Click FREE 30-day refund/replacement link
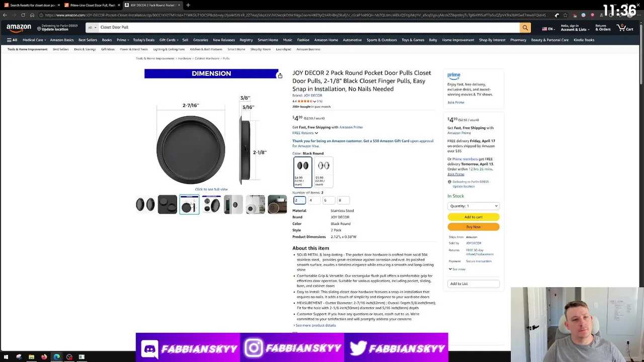This screenshot has width=644, height=362. (x=479, y=252)
